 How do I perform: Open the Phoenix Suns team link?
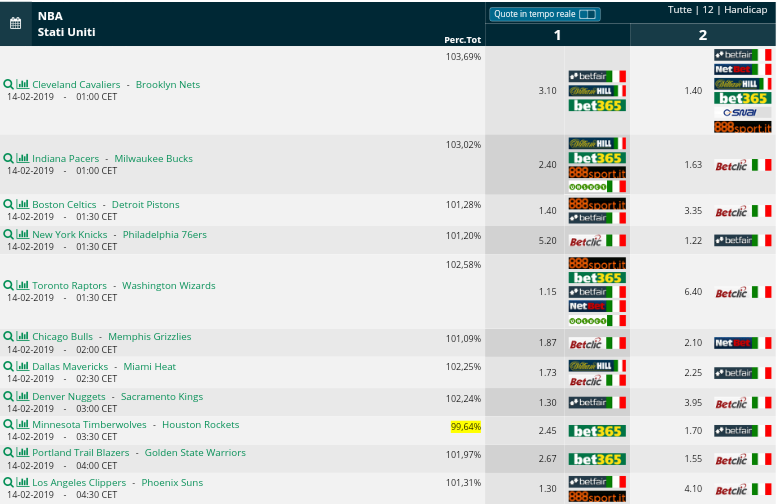172,482
